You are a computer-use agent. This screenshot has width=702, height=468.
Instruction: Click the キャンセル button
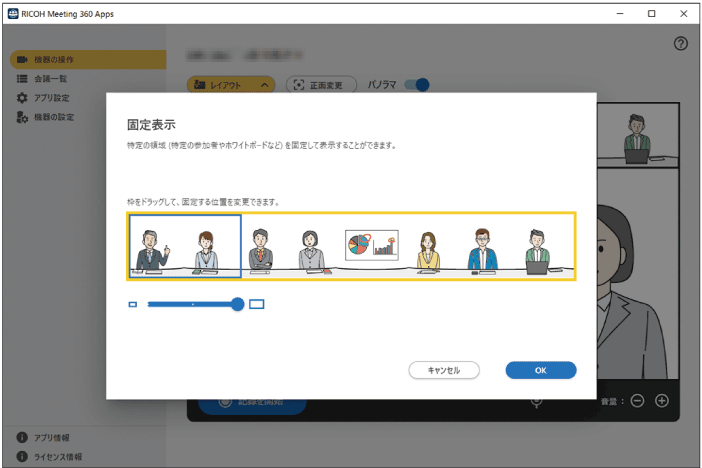click(x=444, y=370)
